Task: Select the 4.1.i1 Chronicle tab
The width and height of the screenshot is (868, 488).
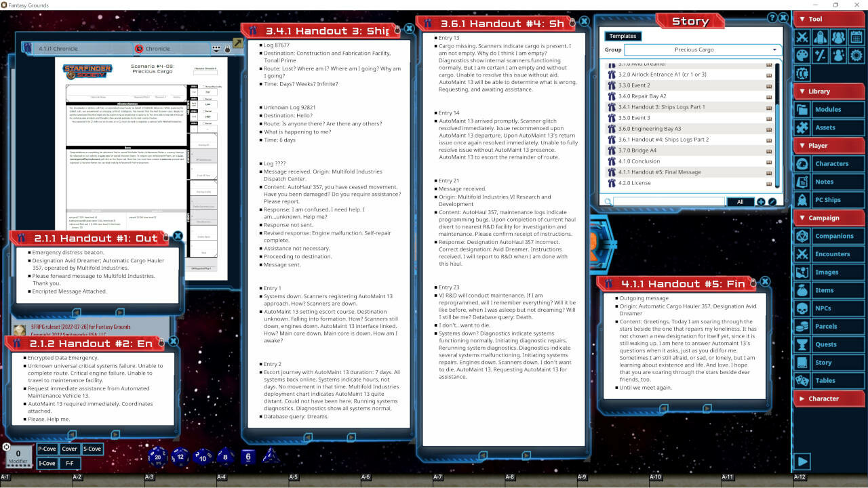Action: click(75, 48)
